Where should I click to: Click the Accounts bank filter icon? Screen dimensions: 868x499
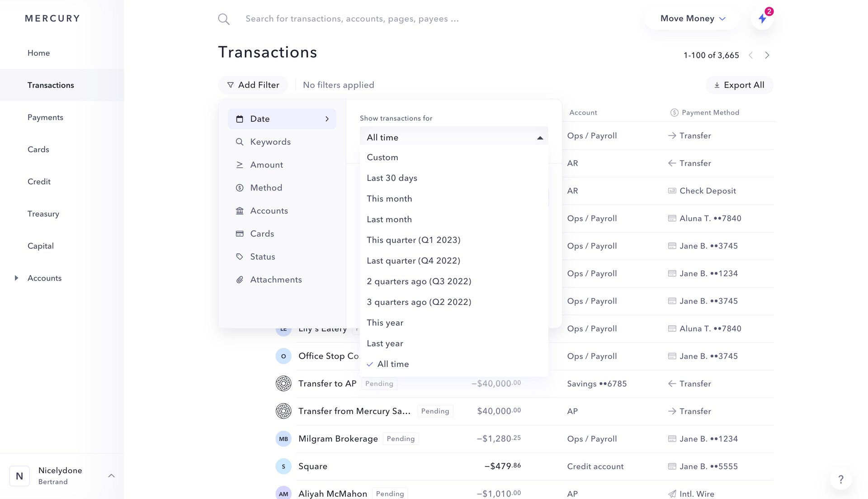(x=240, y=210)
